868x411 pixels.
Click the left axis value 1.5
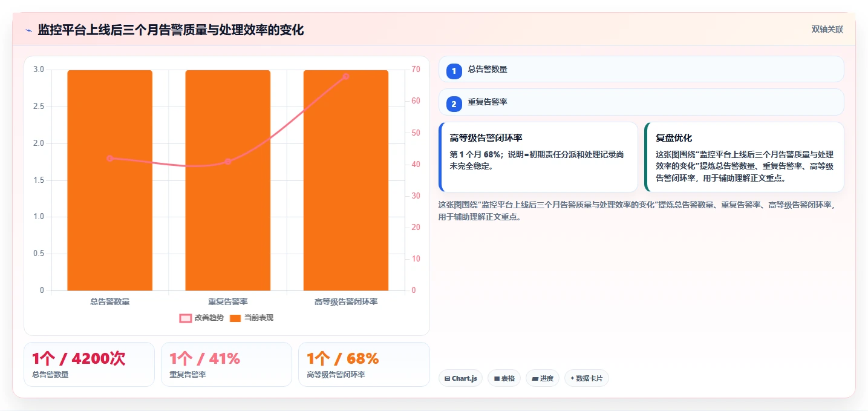(39, 180)
